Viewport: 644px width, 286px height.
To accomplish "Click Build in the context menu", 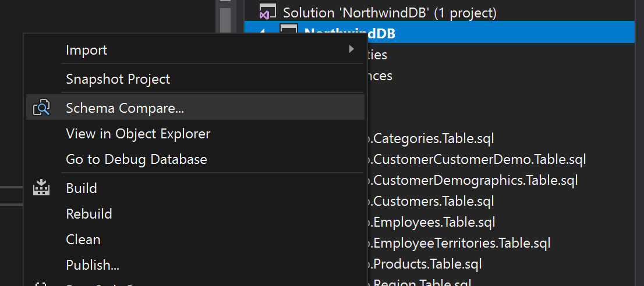I will pos(195,188).
